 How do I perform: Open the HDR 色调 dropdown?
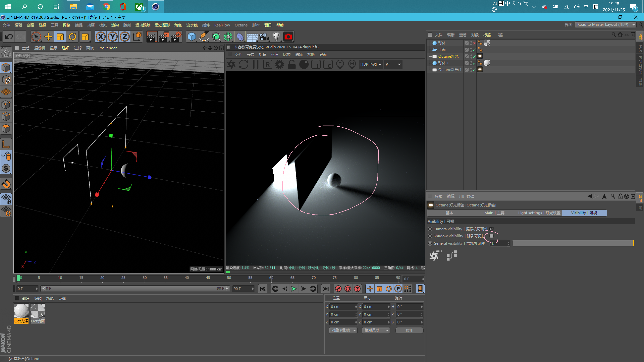[x=371, y=64]
